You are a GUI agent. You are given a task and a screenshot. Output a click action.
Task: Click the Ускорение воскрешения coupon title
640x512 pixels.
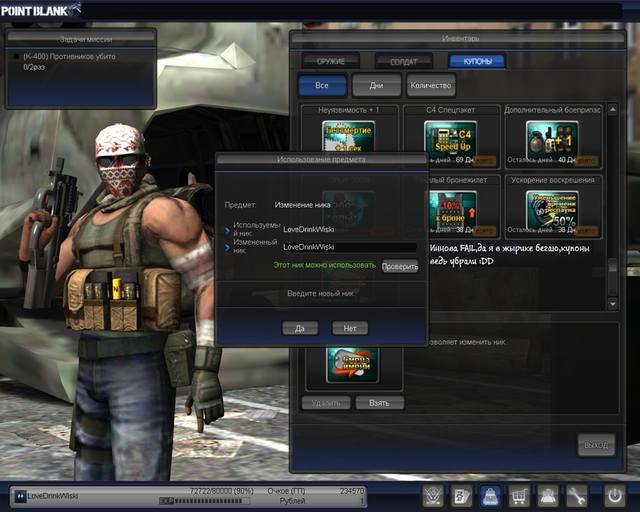pyautogui.click(x=552, y=180)
